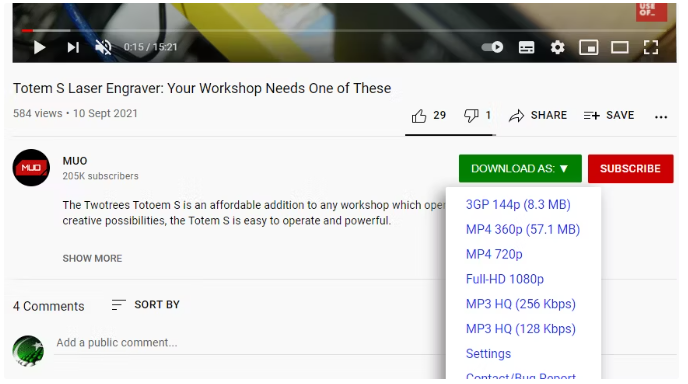
Task: Choose 3GP 144p (8.3 MB) download
Action: [x=518, y=205]
